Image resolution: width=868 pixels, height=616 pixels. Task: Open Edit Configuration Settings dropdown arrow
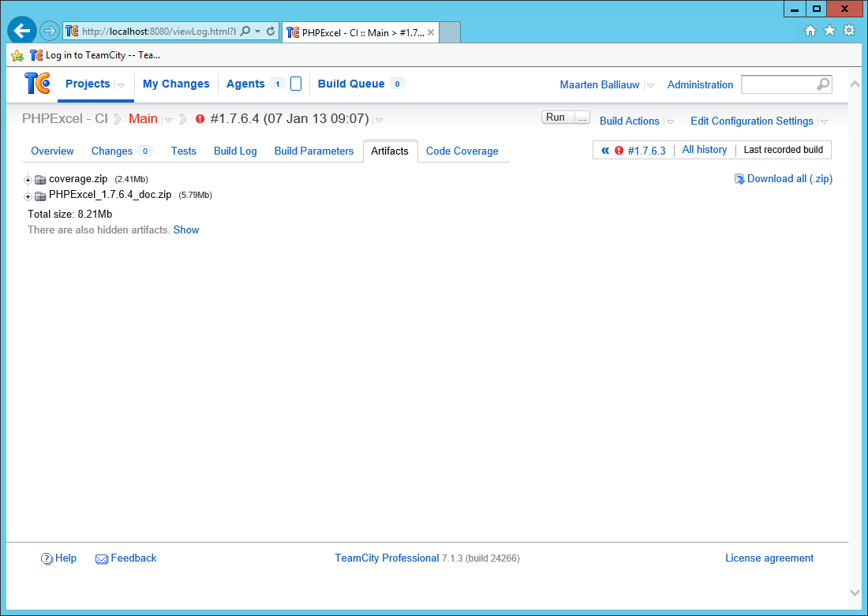824,121
